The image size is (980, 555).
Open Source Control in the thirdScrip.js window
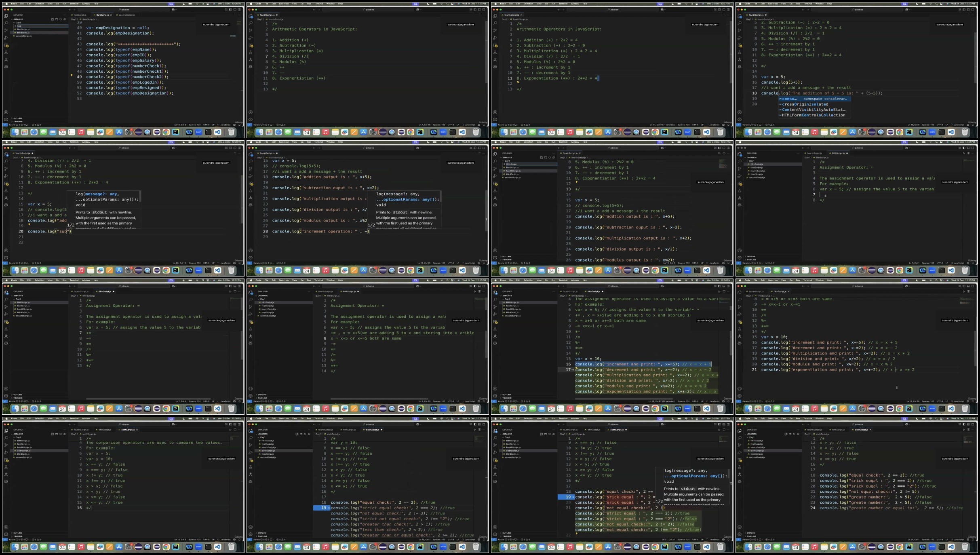[x=6, y=30]
